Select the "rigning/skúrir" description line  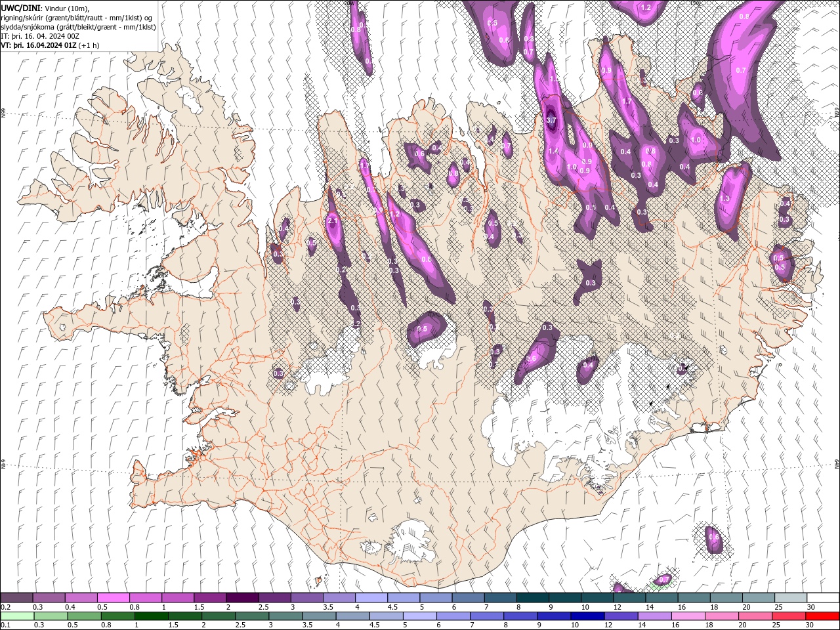pyautogui.click(x=77, y=18)
